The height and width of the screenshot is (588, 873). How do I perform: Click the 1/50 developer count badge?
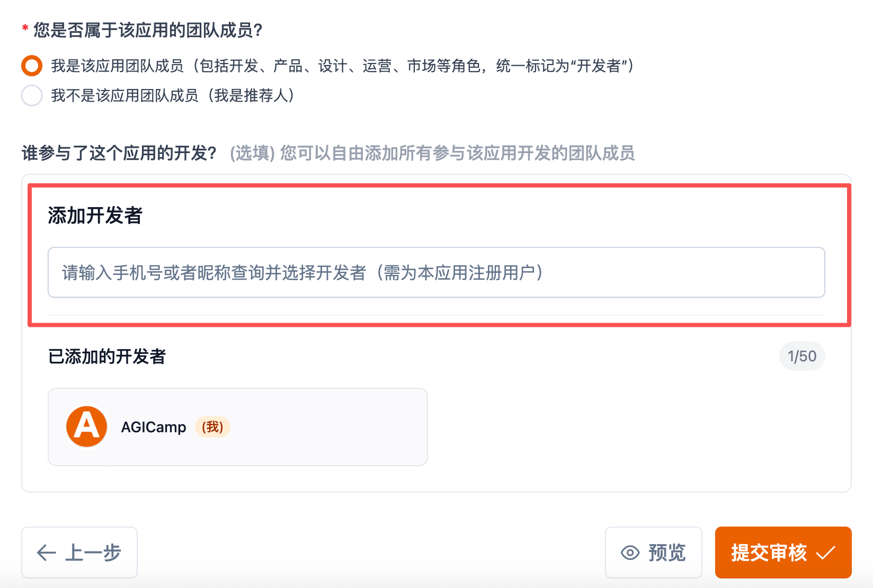(x=801, y=356)
